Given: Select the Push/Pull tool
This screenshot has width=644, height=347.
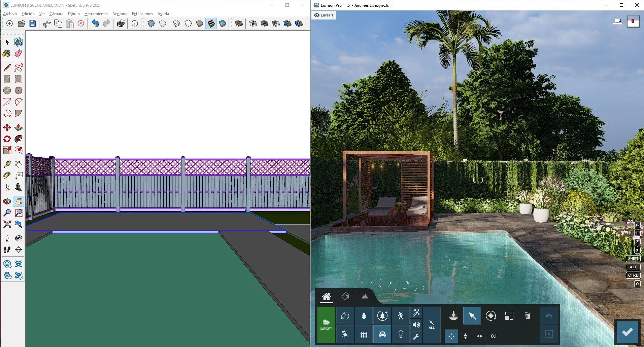Looking at the screenshot, I should pos(19,127).
